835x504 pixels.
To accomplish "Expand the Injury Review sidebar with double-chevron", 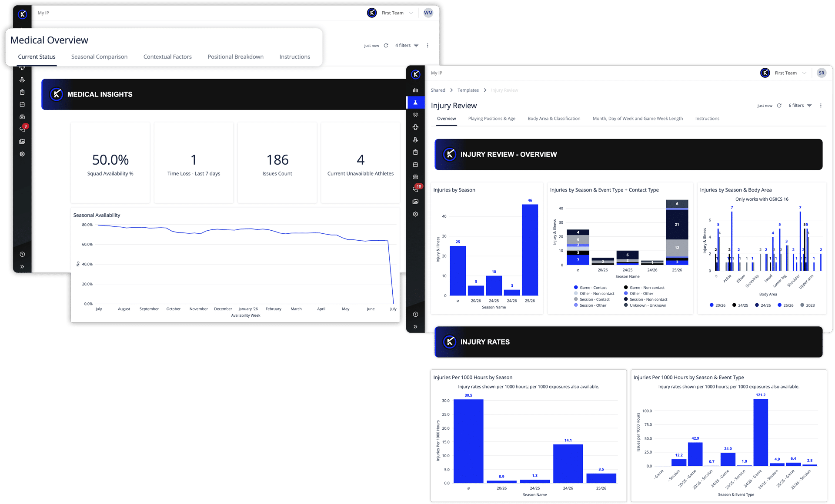I will point(415,327).
